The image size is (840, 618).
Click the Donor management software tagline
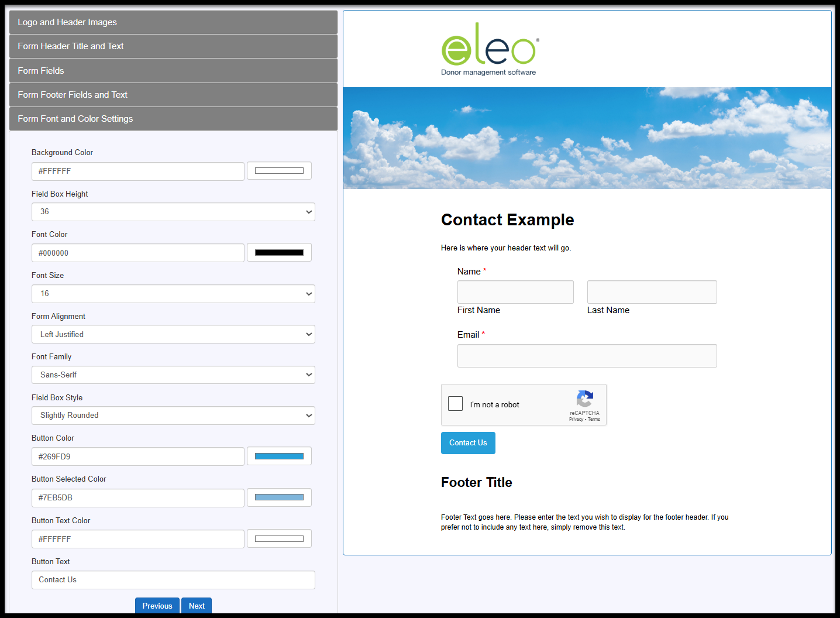(x=488, y=73)
